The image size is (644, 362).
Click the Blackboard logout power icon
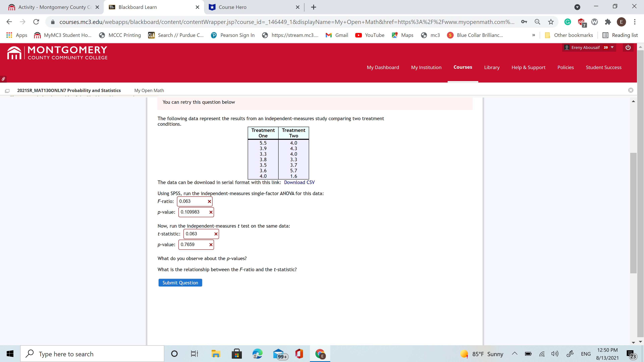[x=628, y=47]
